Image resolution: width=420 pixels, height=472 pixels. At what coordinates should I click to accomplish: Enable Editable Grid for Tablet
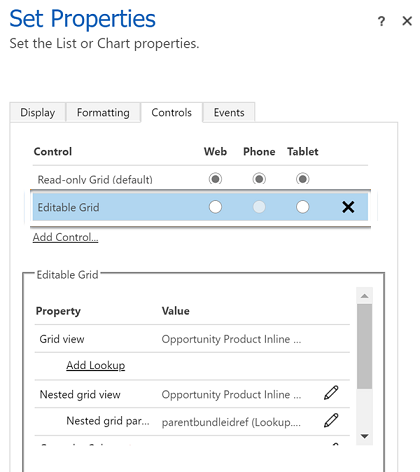pyautogui.click(x=303, y=207)
